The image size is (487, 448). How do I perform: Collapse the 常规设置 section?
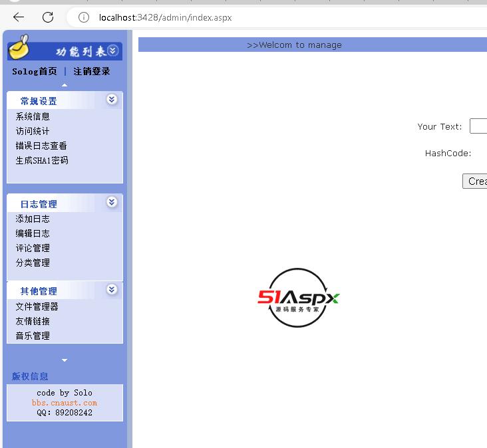coord(112,100)
